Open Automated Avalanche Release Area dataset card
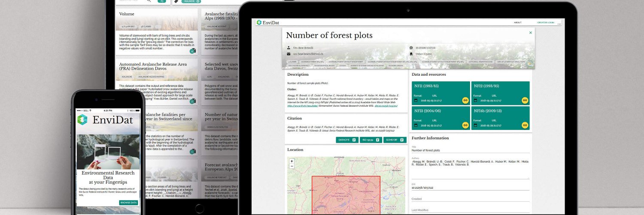Viewport: 644px width, 215px height. [x=156, y=83]
